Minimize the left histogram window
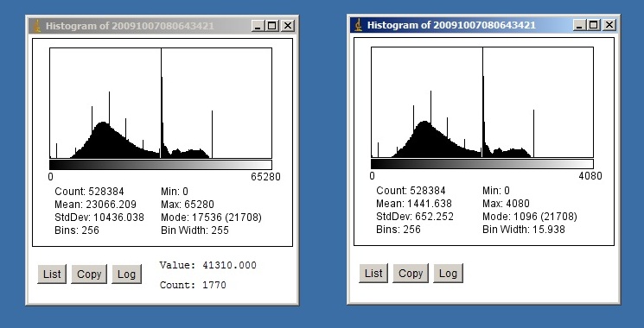Viewport: 644px width, 328px height. click(x=258, y=26)
